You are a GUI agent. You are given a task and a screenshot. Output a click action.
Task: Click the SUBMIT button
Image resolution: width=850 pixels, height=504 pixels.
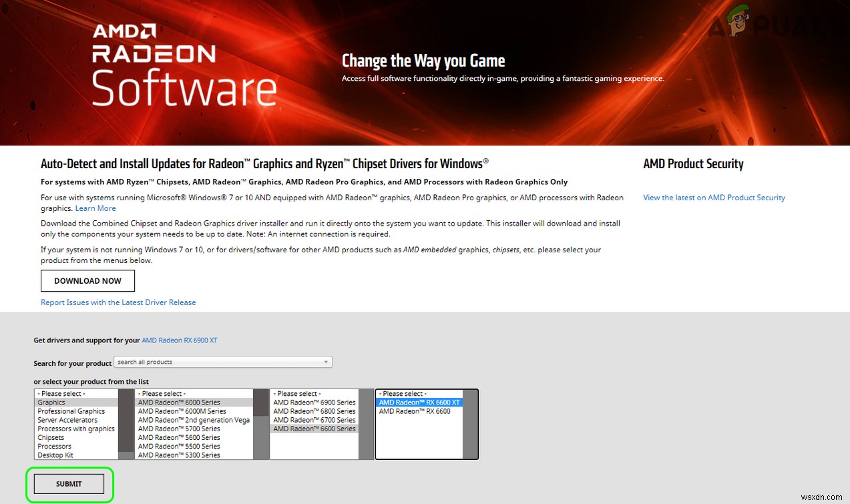click(x=69, y=483)
